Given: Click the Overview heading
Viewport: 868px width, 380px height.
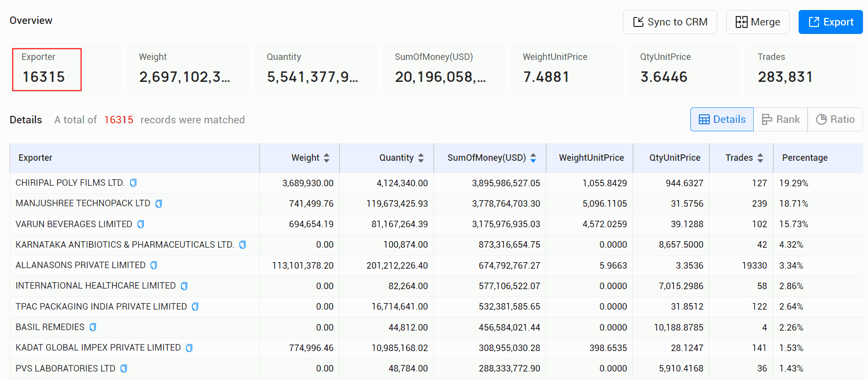Looking at the screenshot, I should pos(31,20).
